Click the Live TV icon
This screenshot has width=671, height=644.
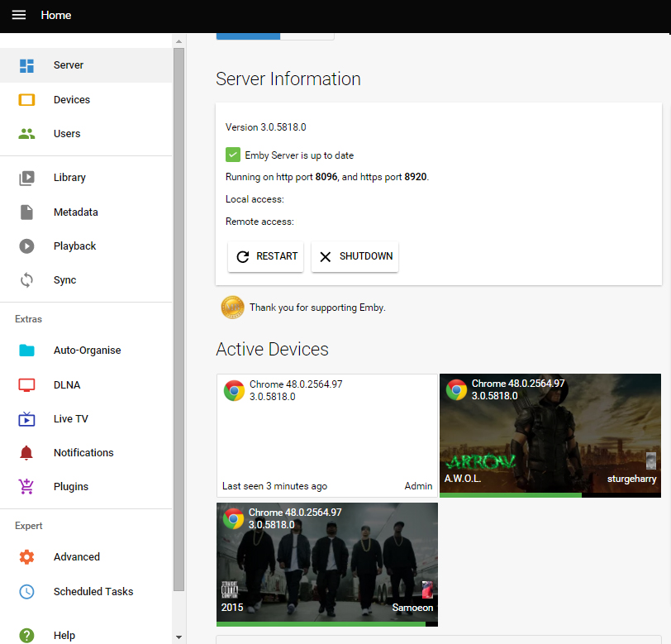click(x=26, y=419)
